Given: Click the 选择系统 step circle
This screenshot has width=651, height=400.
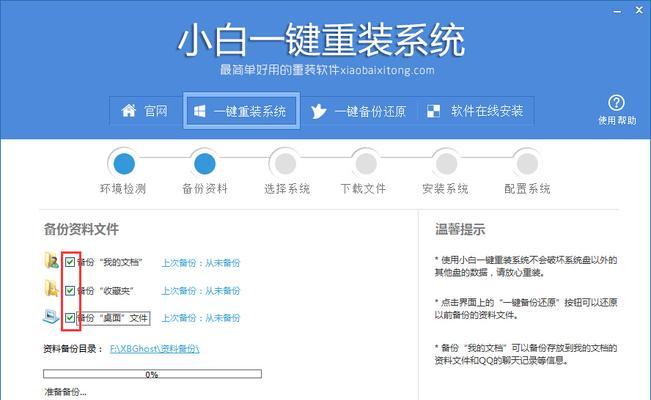Looking at the screenshot, I should [286, 164].
